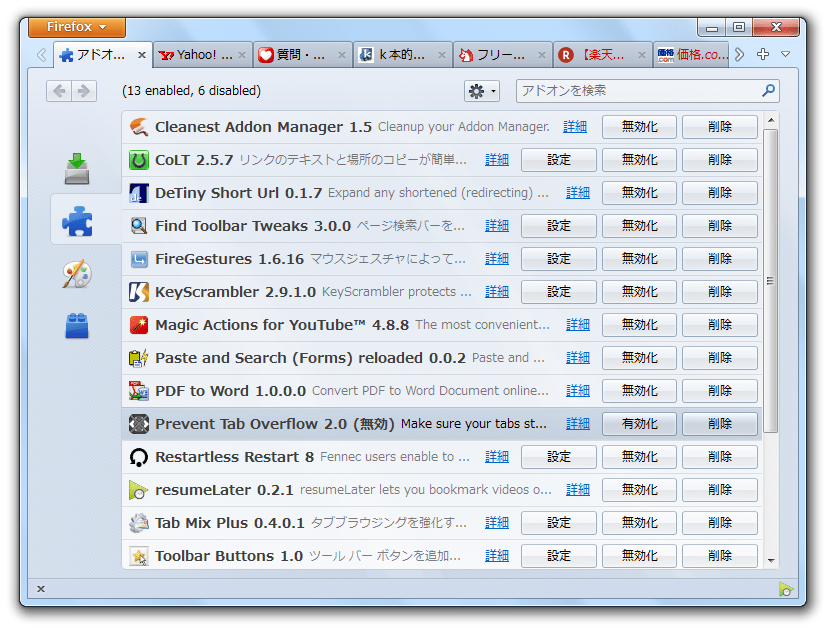Click the FireGestures extension icon

coord(139,259)
